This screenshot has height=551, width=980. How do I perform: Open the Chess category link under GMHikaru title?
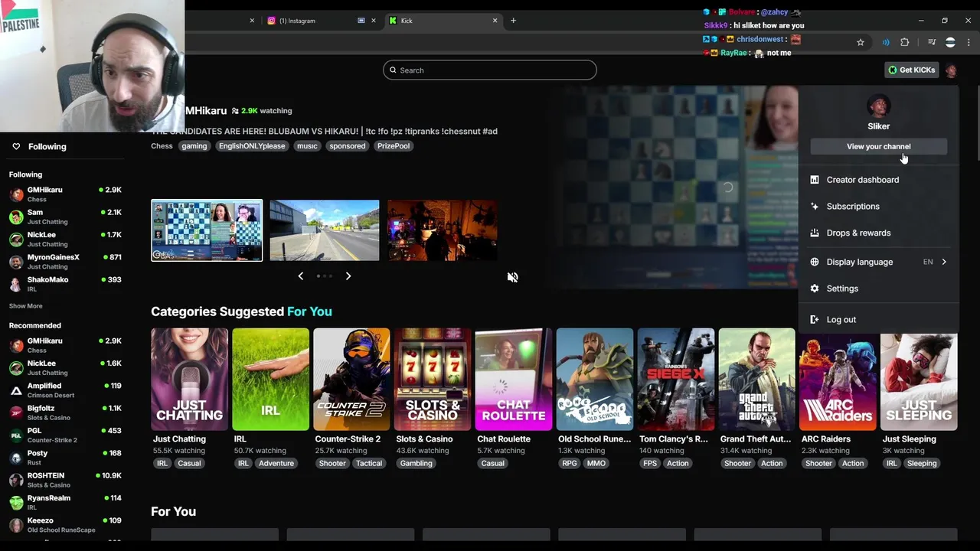(162, 146)
